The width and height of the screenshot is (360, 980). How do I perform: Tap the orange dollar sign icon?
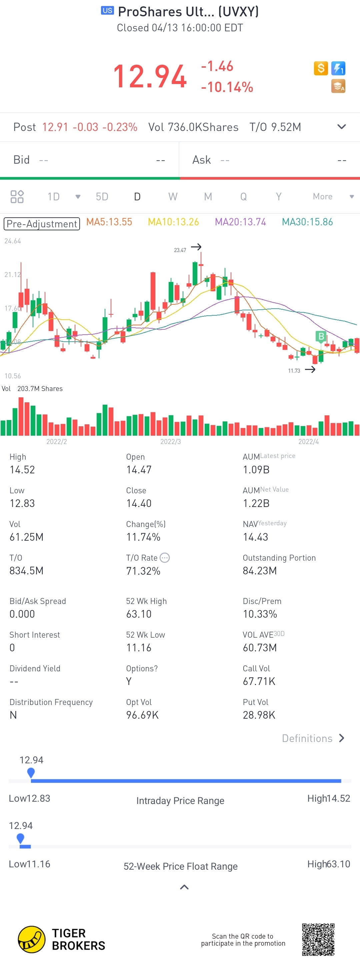tap(321, 68)
